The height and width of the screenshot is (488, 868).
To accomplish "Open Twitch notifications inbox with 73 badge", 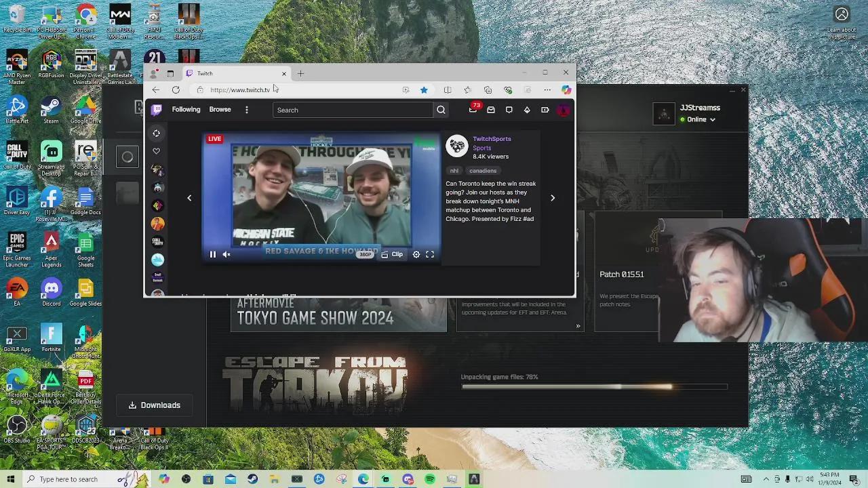I will [473, 110].
